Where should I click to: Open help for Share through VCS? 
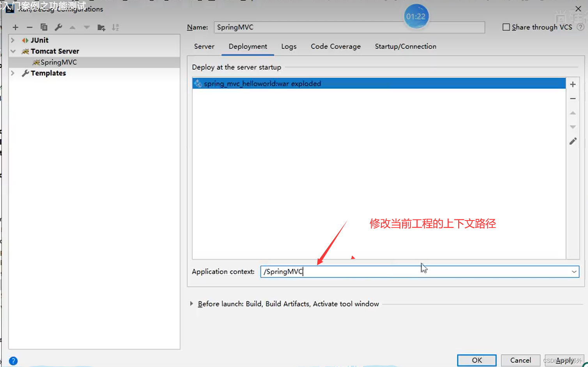click(581, 27)
